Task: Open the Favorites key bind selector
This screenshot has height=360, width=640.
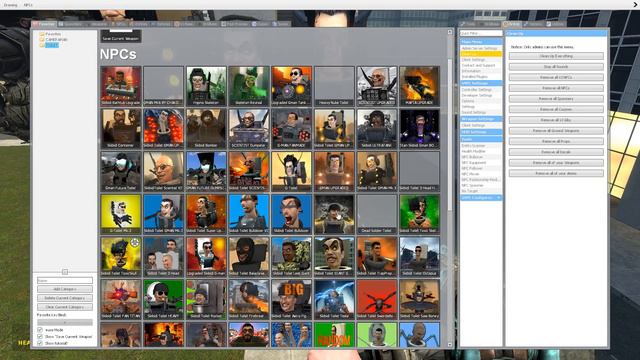Action: click(x=65, y=322)
